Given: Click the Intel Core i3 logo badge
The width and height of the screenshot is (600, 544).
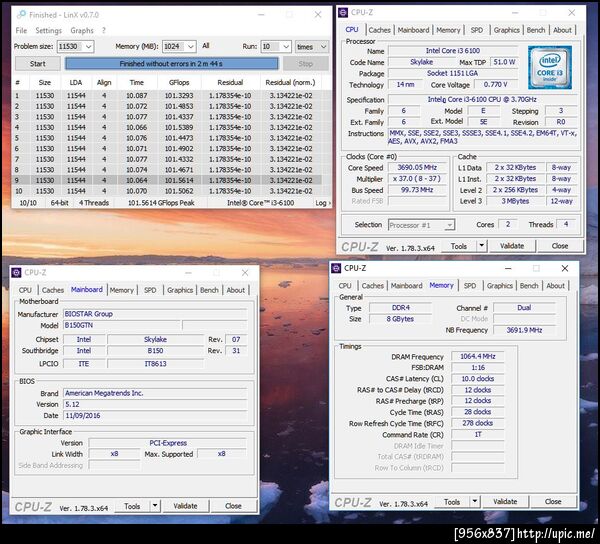Looking at the screenshot, I should coord(549,67).
